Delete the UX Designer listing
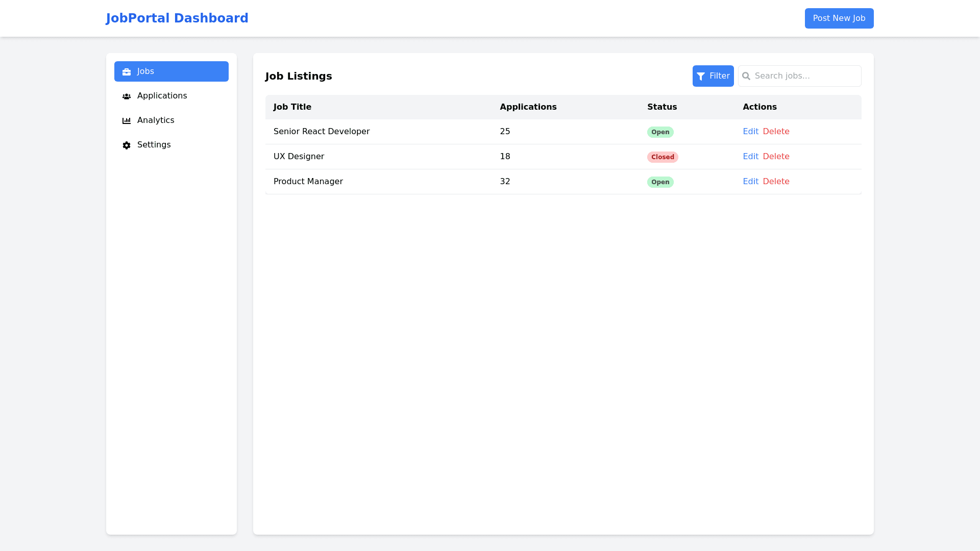 tap(776, 157)
